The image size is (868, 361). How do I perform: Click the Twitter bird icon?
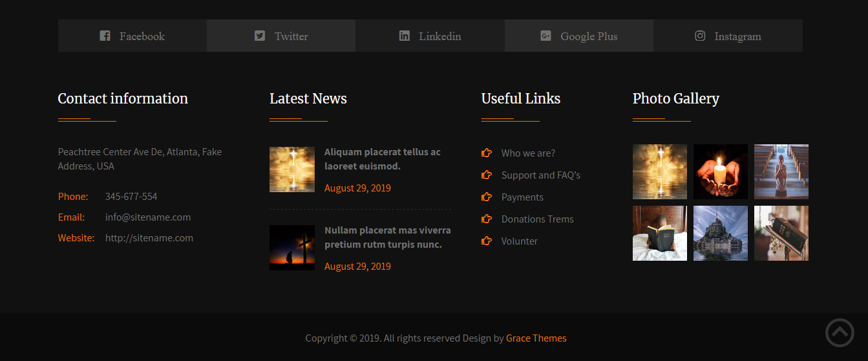coord(260,36)
